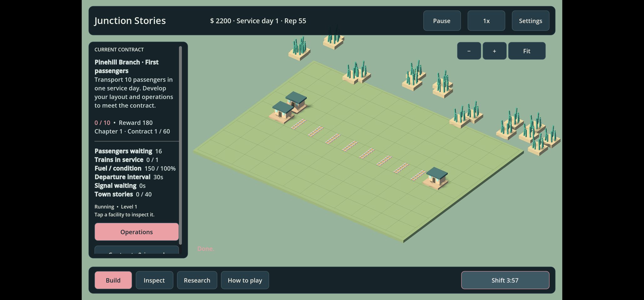Click the Town stories 0 / 40 stat

pos(123,194)
